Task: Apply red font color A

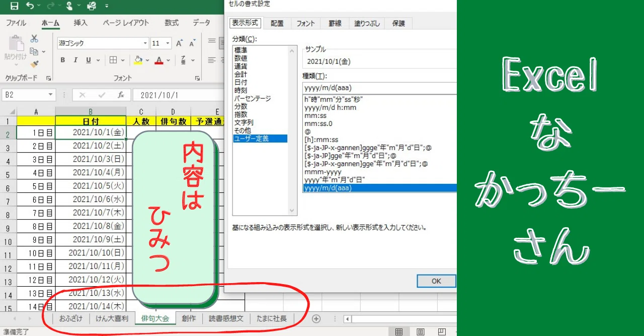Action: coord(159,60)
